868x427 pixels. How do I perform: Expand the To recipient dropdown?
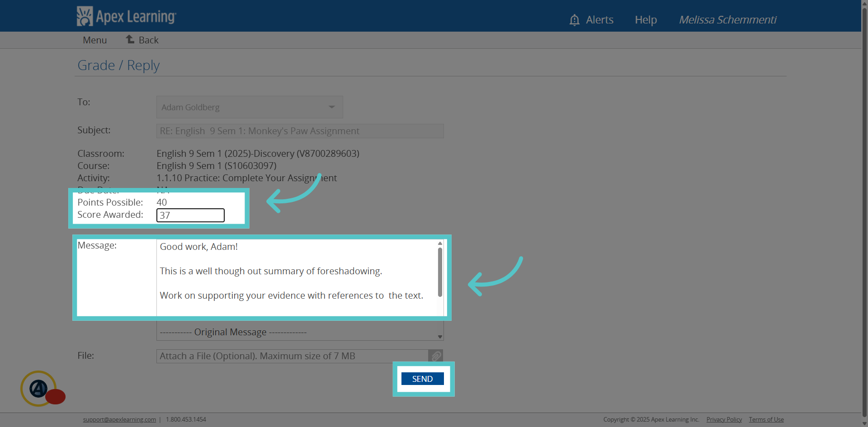click(x=250, y=107)
